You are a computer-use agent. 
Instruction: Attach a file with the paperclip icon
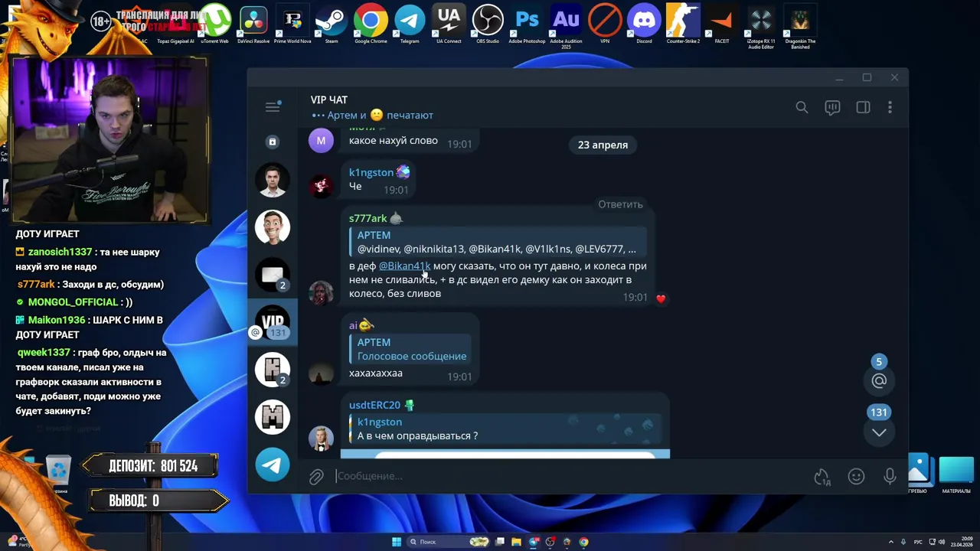tap(316, 477)
